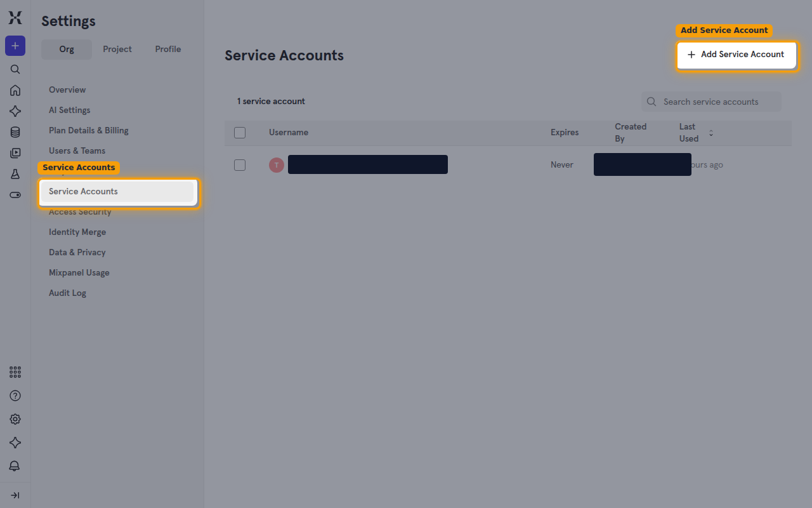Click the service account avatar T
The height and width of the screenshot is (508, 812).
[277, 165]
